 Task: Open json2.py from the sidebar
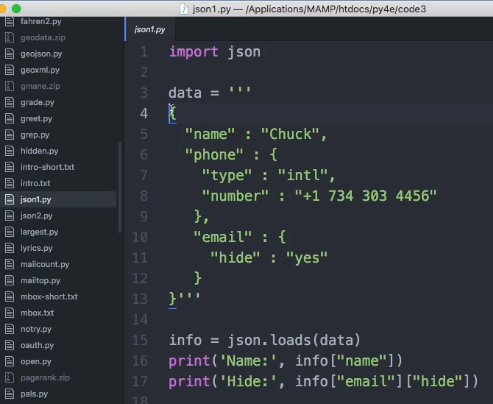pos(36,216)
